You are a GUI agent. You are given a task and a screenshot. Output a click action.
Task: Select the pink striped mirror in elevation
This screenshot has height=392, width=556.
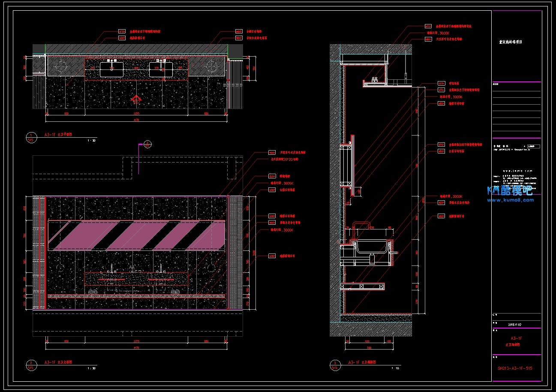136,235
